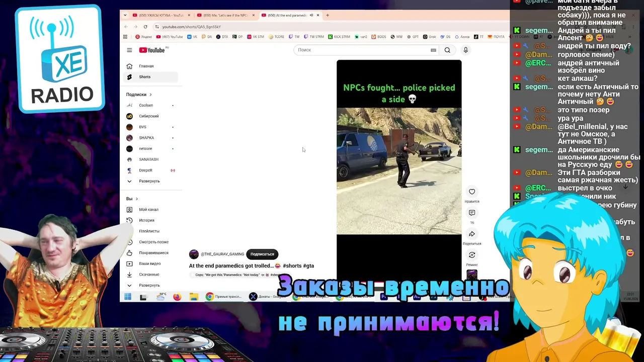Close the "УЖАСЫ ЮТУБА" tab
Image resolution: width=644 pixels, height=362 pixels.
189,15
